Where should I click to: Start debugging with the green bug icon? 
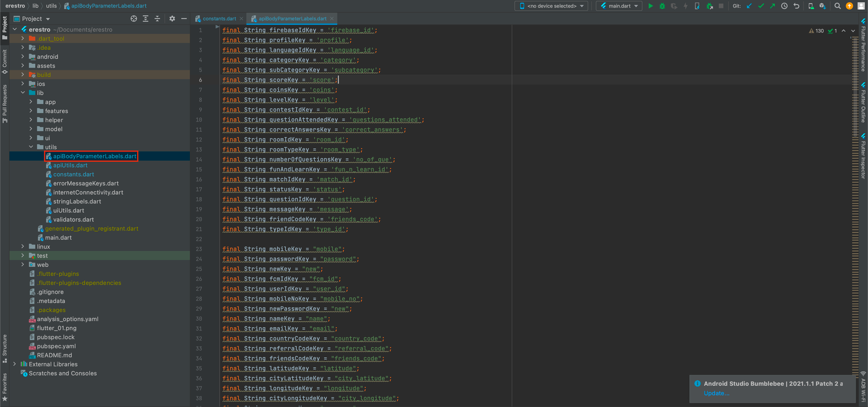point(662,6)
